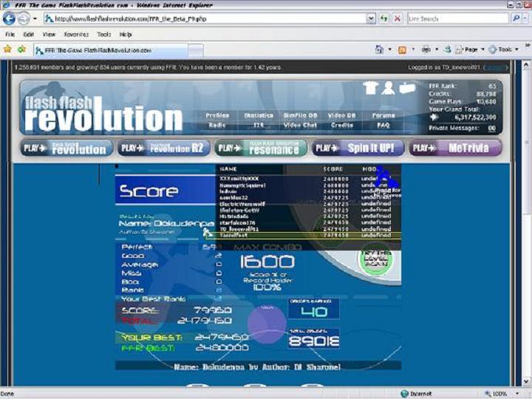Click Play Flash Flash Revolution button

pyautogui.click(x=66, y=148)
